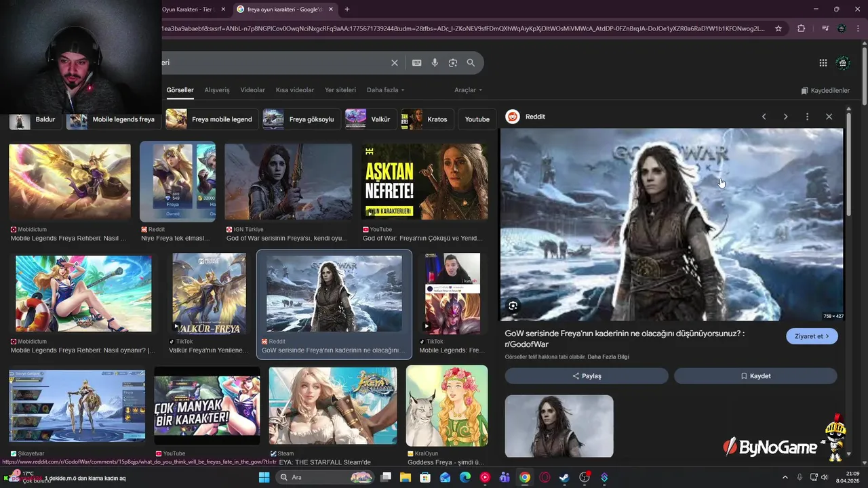
Task: Open the Windows Start menu
Action: tap(264, 477)
